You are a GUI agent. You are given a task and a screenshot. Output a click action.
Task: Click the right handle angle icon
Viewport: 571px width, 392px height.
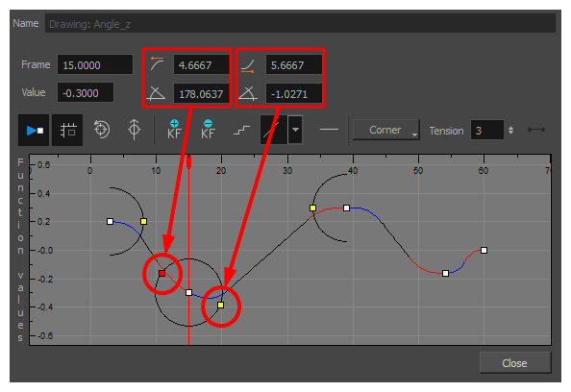point(248,93)
